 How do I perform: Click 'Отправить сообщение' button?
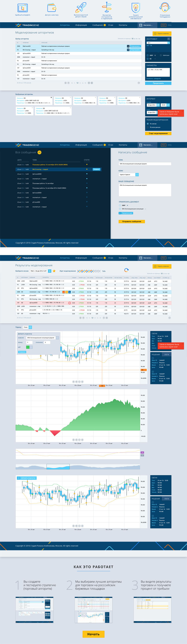(x=132, y=222)
